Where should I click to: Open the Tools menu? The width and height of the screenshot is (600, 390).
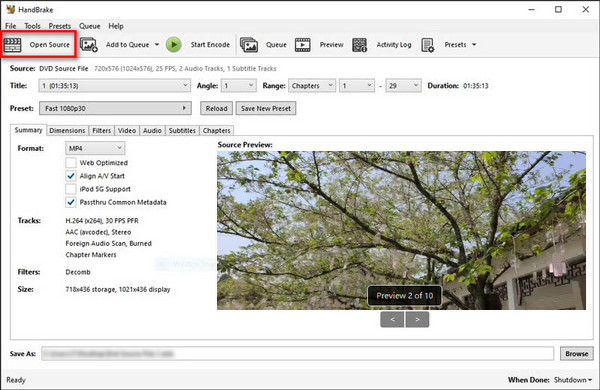coord(33,26)
